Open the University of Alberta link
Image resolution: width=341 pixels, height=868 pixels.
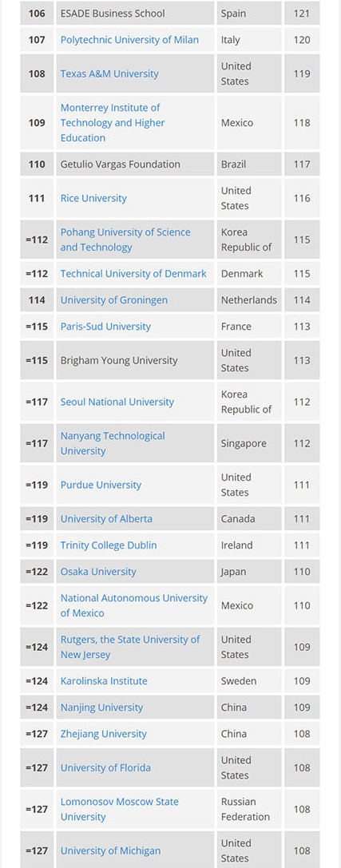click(x=106, y=519)
